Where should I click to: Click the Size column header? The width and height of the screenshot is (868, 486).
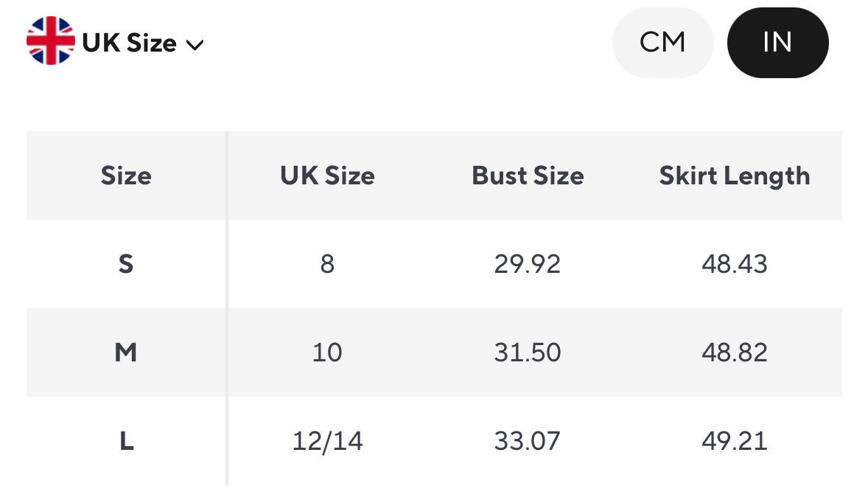point(126,176)
